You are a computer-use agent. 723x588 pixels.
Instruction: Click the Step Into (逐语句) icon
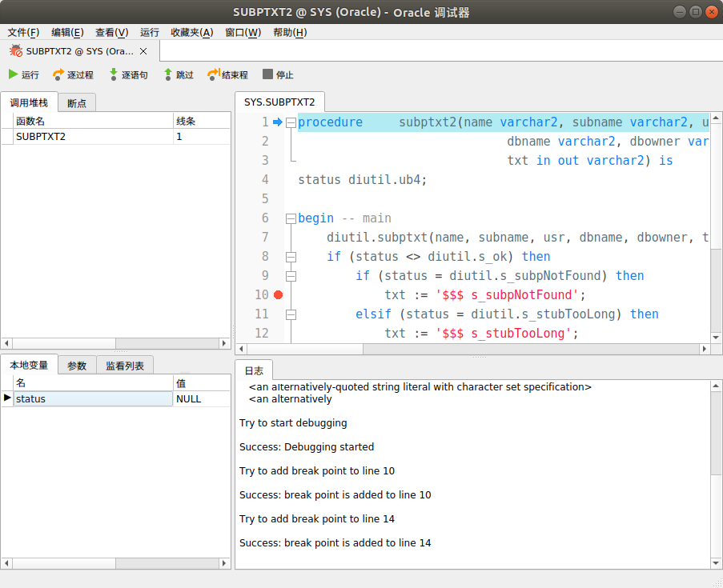coord(114,74)
